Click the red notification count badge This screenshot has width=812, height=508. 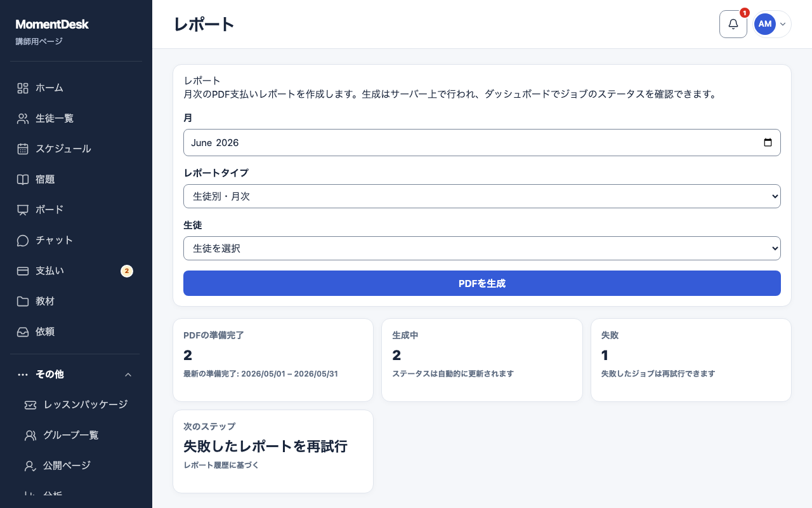pyautogui.click(x=745, y=13)
